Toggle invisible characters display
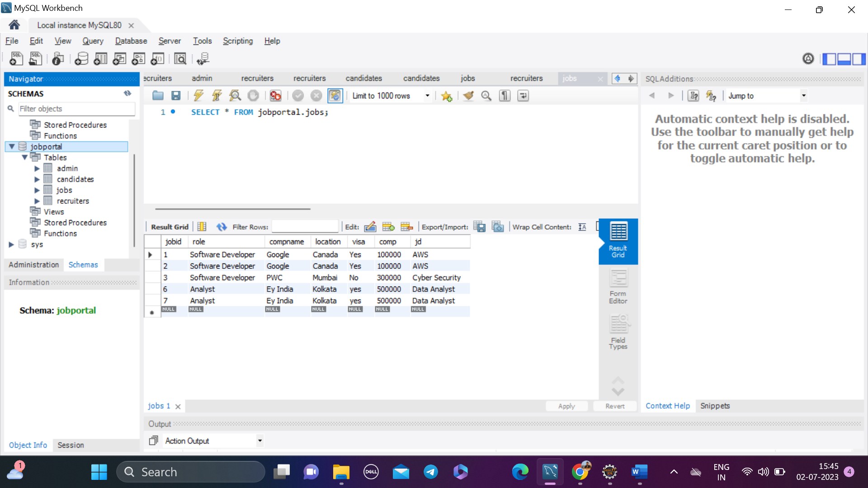 (505, 96)
